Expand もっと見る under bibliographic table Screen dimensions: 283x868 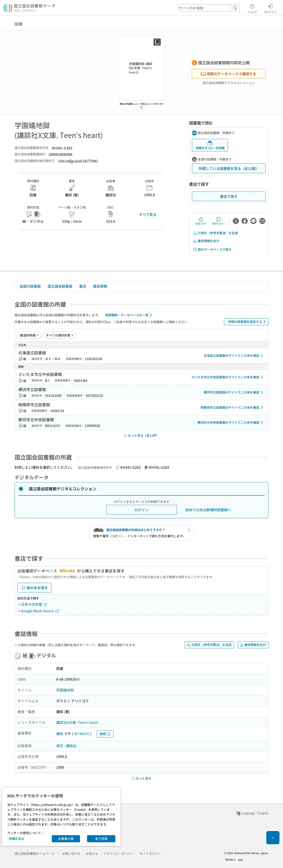141,778
